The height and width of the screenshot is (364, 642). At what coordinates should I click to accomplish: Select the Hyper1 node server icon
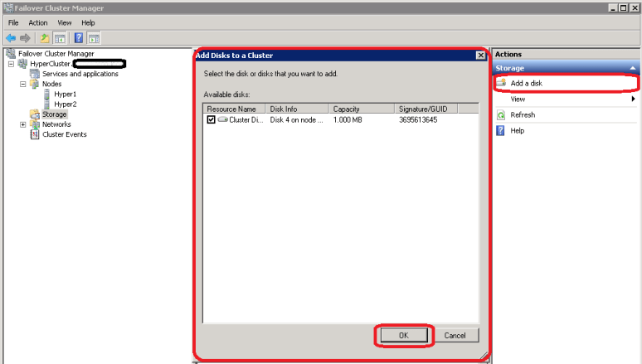pos(46,95)
